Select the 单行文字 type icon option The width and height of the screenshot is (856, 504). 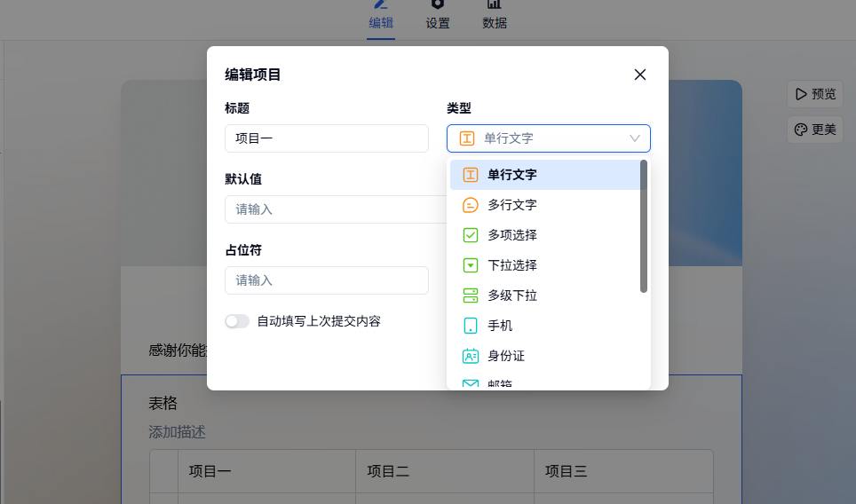(x=471, y=175)
